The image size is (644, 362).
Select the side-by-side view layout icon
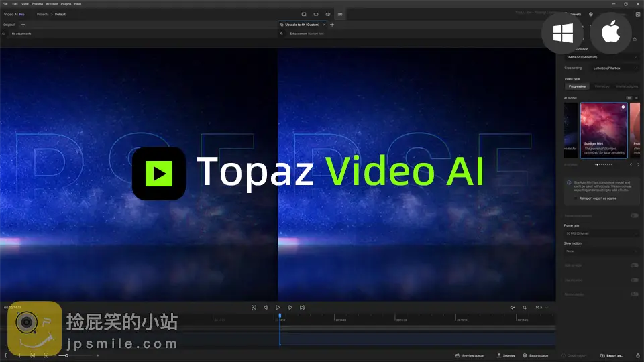340,14
